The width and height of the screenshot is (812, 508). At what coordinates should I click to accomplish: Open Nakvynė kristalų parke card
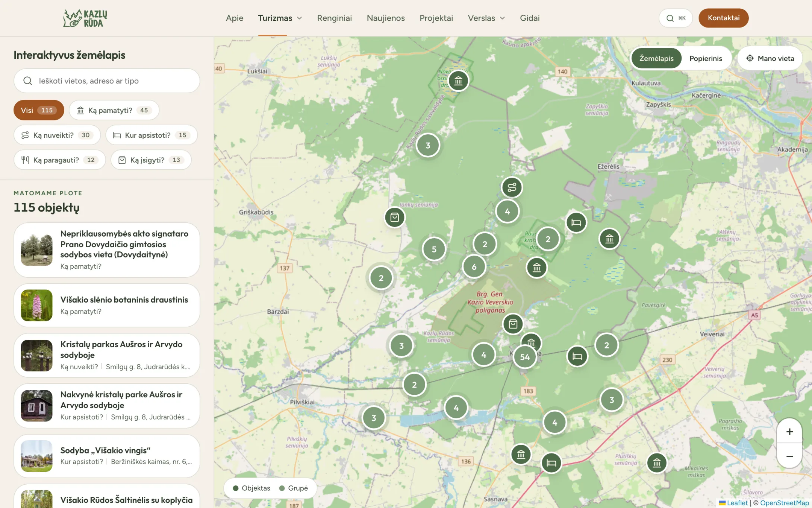coord(107,406)
